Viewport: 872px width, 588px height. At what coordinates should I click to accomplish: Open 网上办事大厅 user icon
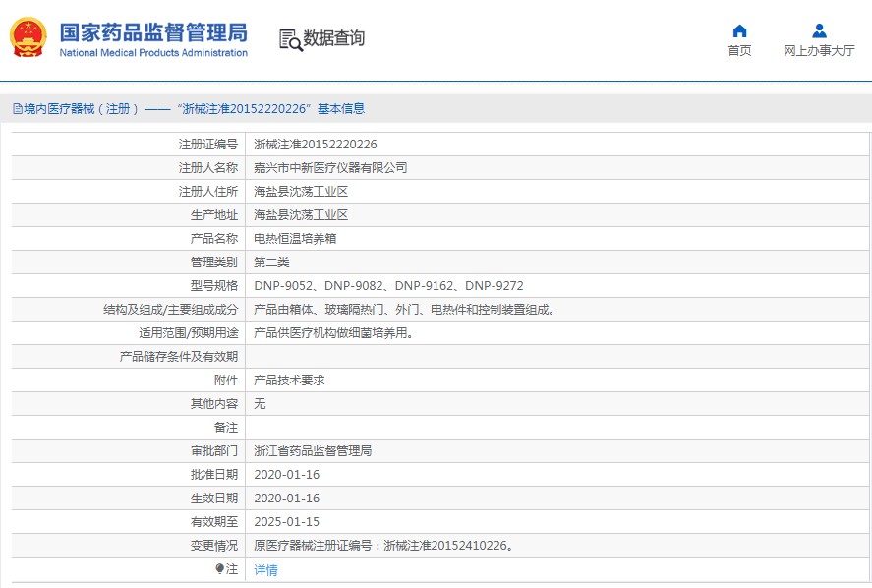pyautogui.click(x=819, y=30)
